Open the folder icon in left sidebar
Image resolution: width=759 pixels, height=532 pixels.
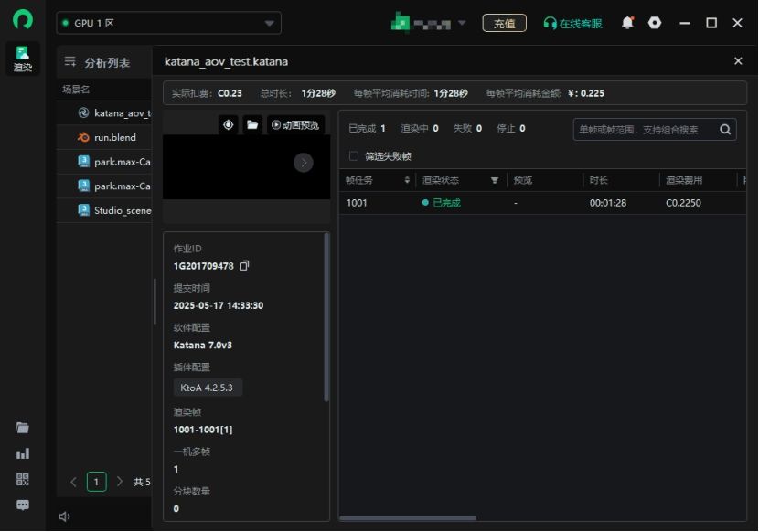coord(22,428)
